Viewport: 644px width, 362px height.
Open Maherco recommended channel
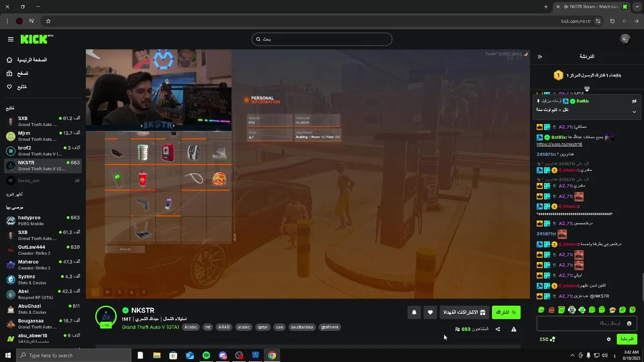[43, 264]
